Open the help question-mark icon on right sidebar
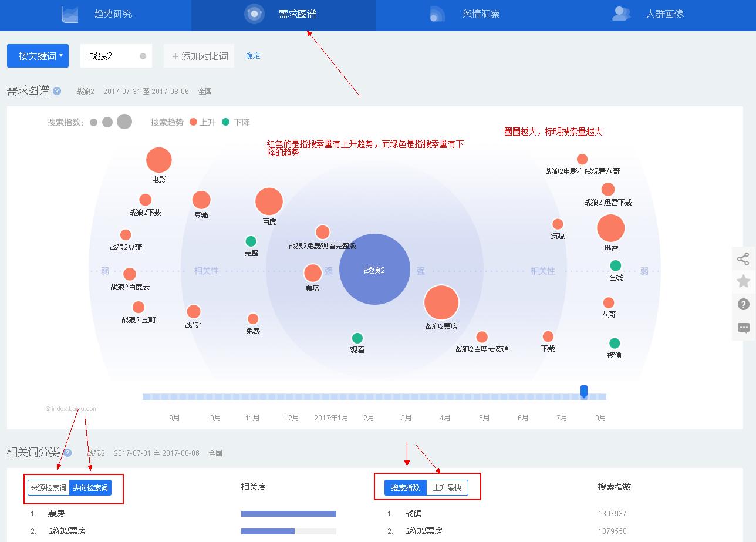The width and height of the screenshot is (756, 542). point(744,304)
